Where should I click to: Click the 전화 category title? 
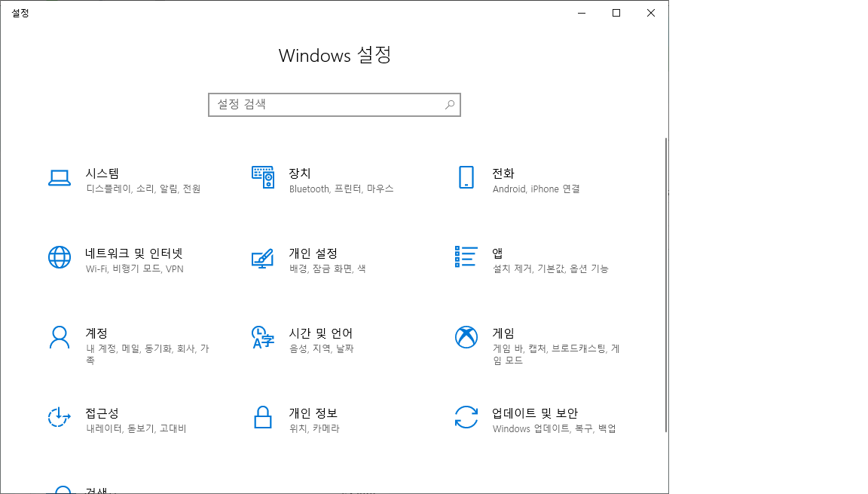tap(503, 173)
